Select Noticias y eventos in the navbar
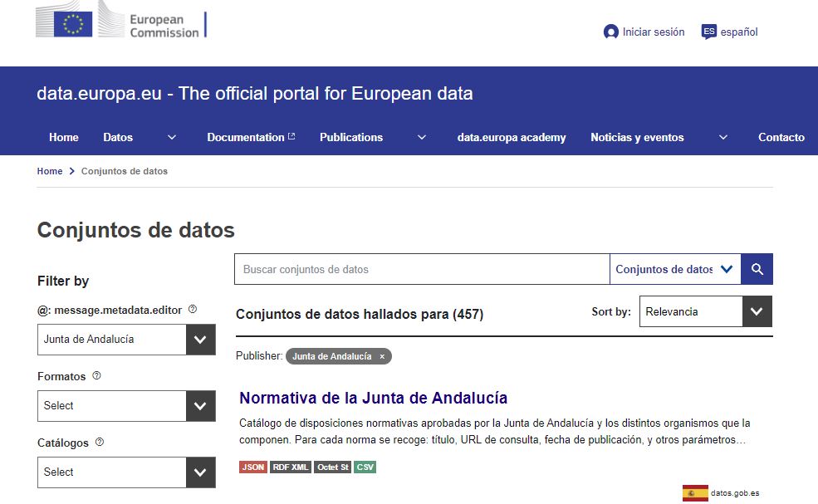818x504 pixels. coord(637,137)
